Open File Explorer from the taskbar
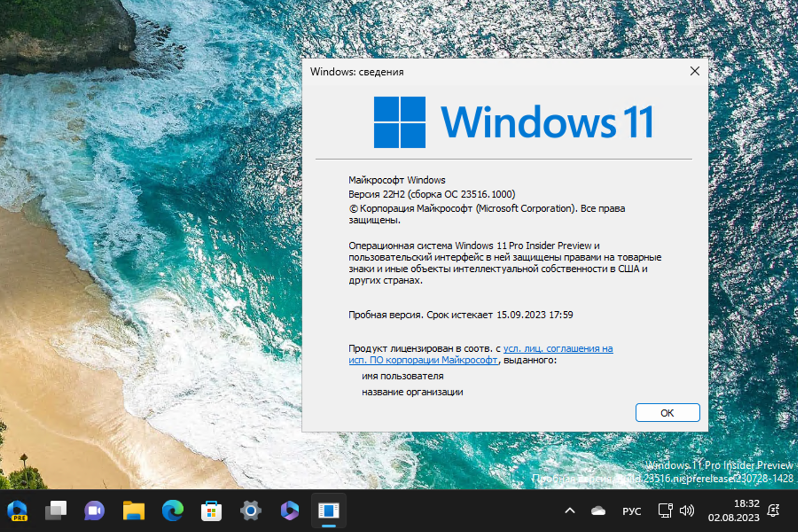The width and height of the screenshot is (798, 532). [133, 511]
